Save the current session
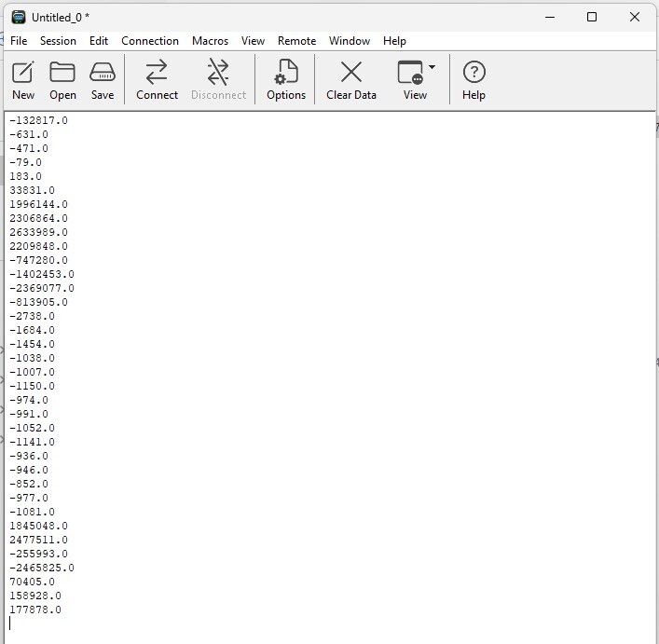This screenshot has width=659, height=644. pyautogui.click(x=103, y=80)
